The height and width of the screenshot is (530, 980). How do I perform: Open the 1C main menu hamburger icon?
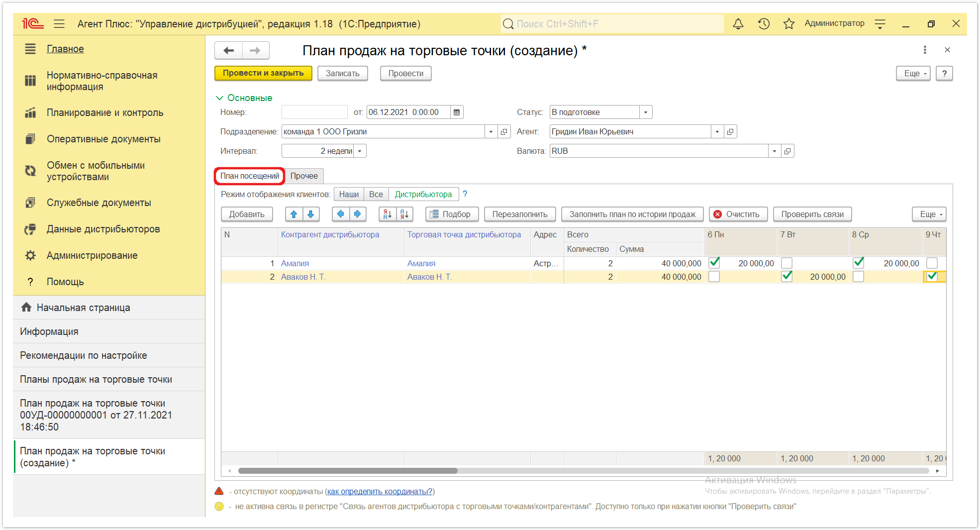[x=59, y=23]
